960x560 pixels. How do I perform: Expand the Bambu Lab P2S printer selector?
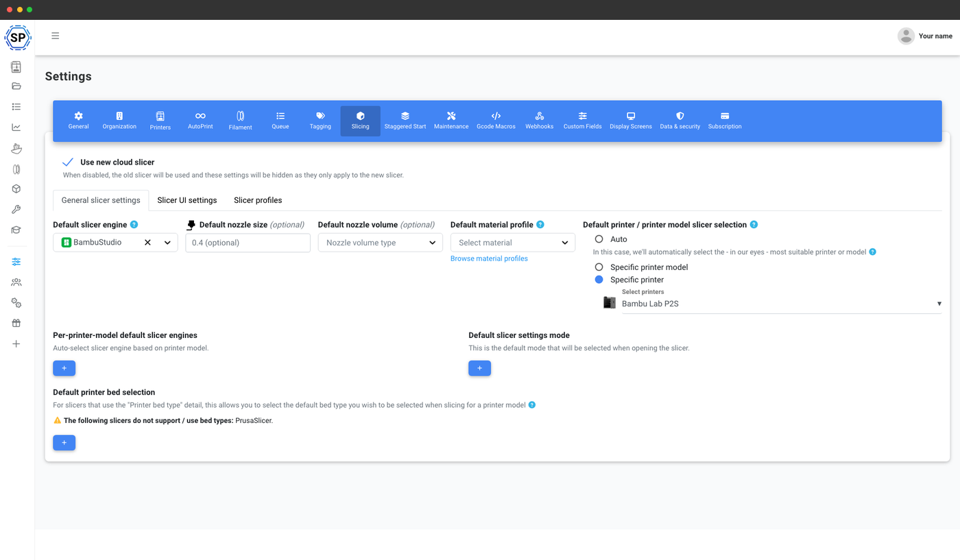[782, 304]
